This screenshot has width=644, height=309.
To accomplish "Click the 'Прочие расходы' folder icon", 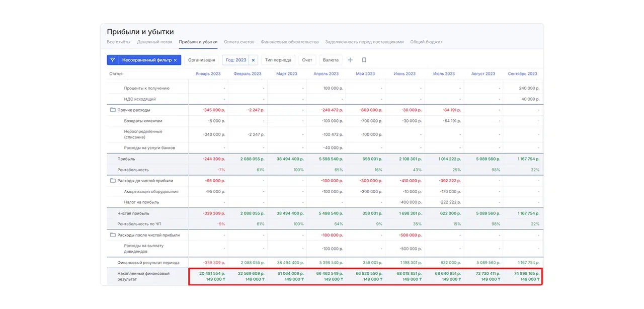I will click(113, 110).
